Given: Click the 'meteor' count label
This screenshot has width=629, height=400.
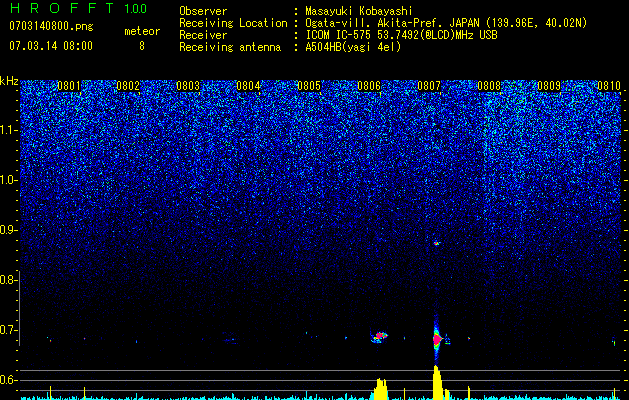Looking at the screenshot, I should [x=142, y=31].
